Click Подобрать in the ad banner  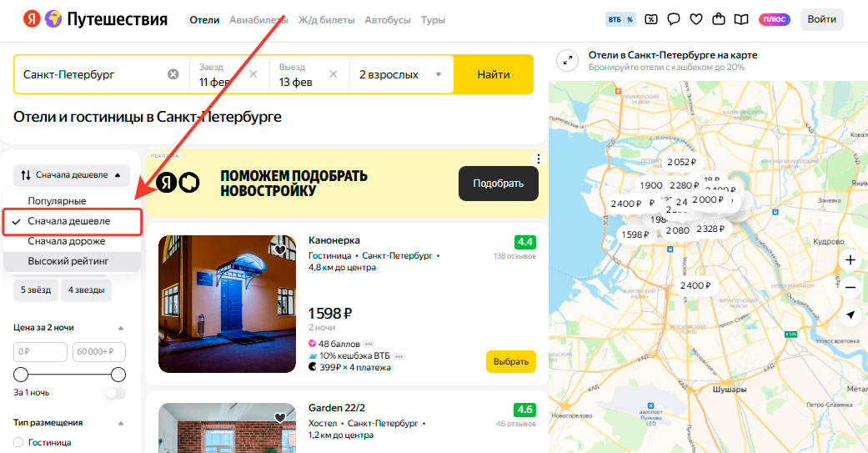click(499, 184)
